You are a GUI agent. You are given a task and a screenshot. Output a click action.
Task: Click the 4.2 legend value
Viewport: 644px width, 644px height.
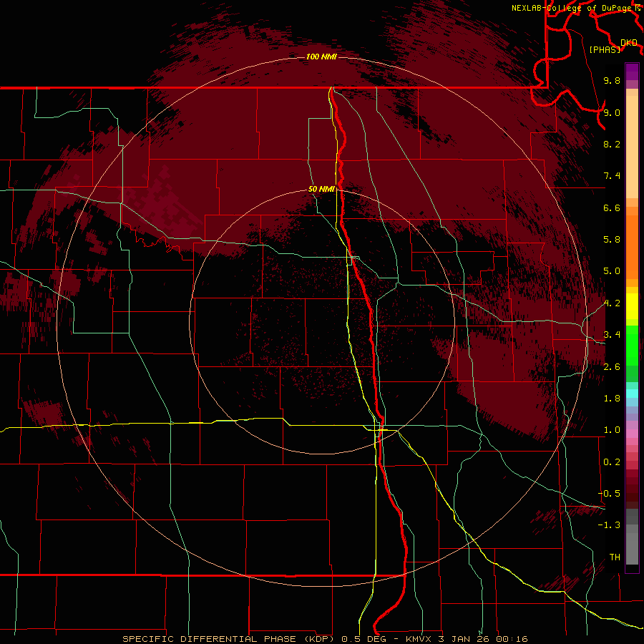pyautogui.click(x=612, y=303)
